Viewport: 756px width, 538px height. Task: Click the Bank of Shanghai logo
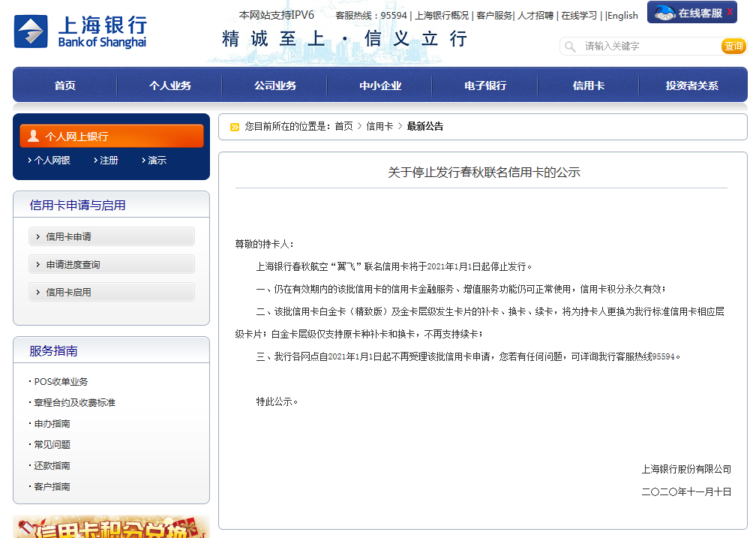(80, 32)
